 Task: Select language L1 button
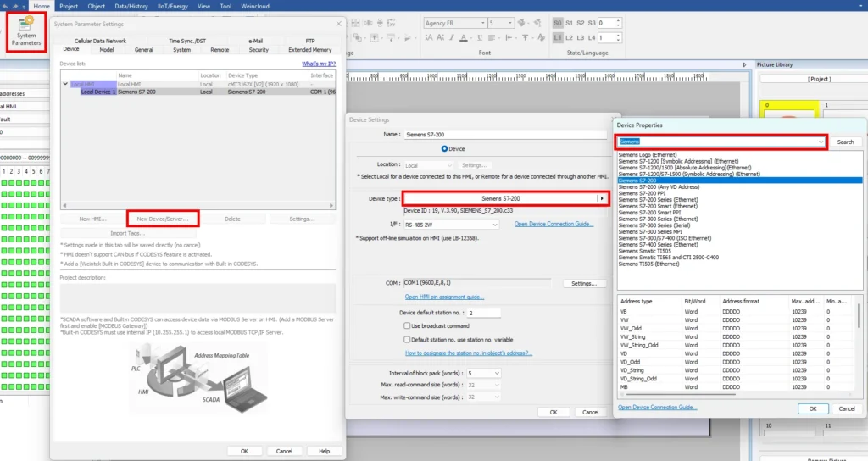[558, 38]
